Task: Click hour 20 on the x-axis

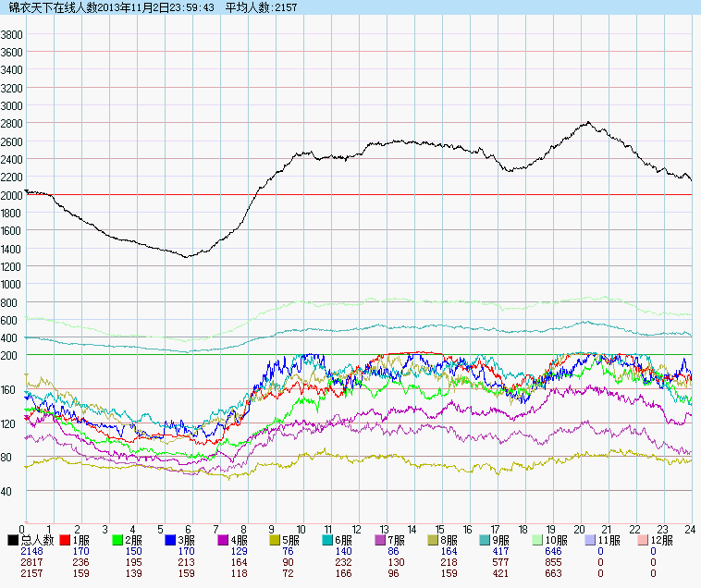Action: point(579,529)
